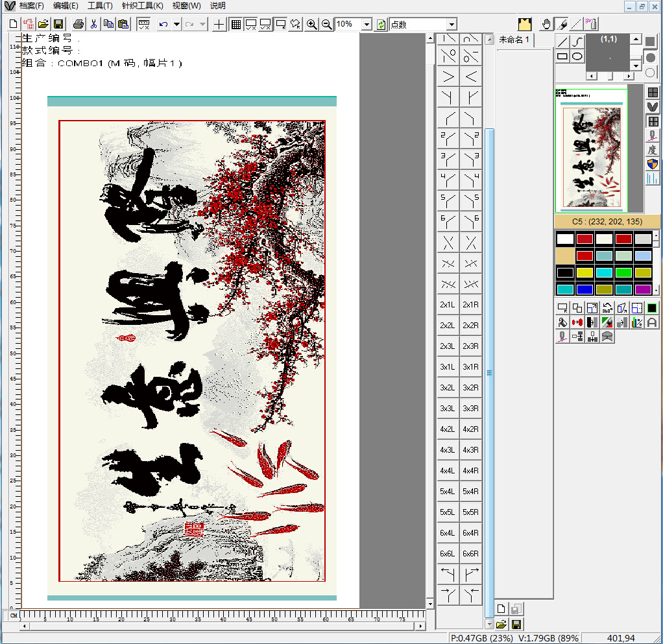Select the paint bucket fill tool
Screen dimensions: 663x644
pos(562,322)
